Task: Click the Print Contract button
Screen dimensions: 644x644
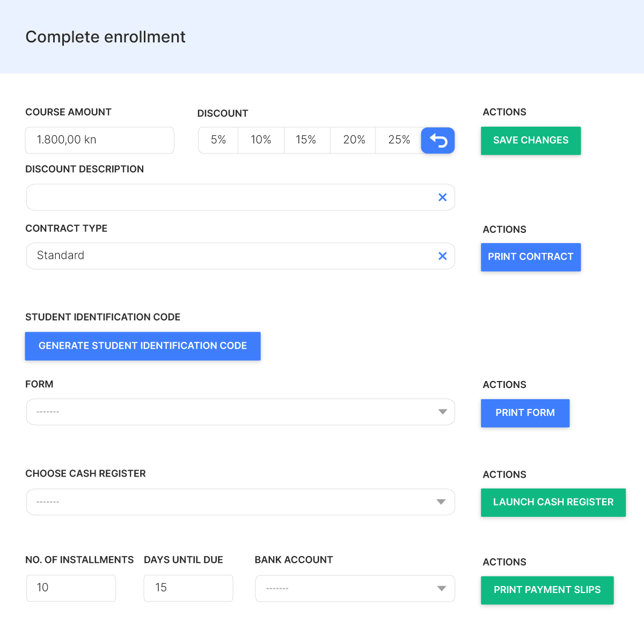Action: 531,257
